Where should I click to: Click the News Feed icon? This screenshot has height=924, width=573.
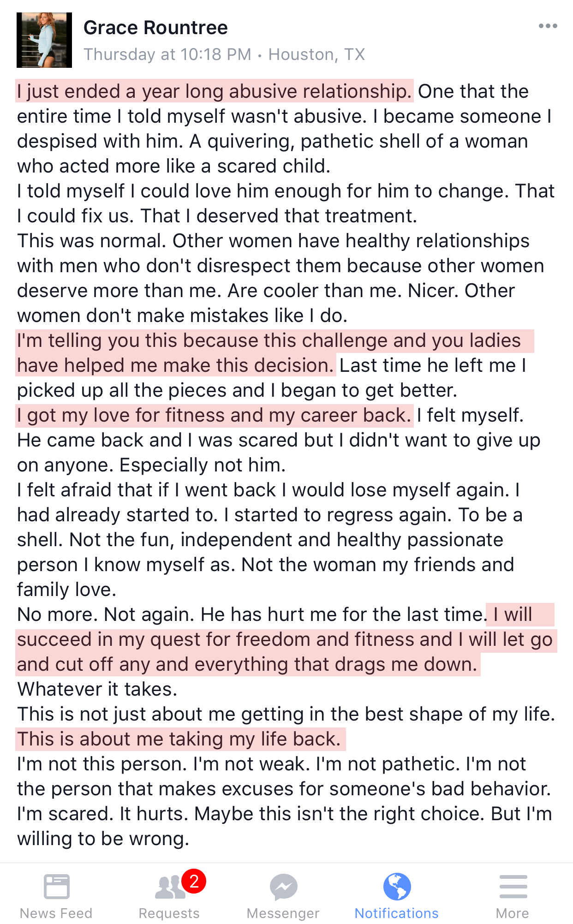(56, 886)
